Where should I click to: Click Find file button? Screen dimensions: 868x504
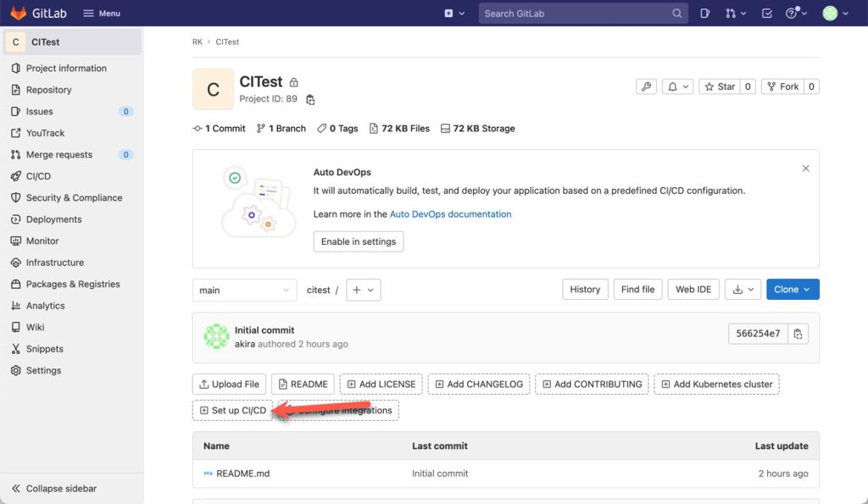point(637,290)
